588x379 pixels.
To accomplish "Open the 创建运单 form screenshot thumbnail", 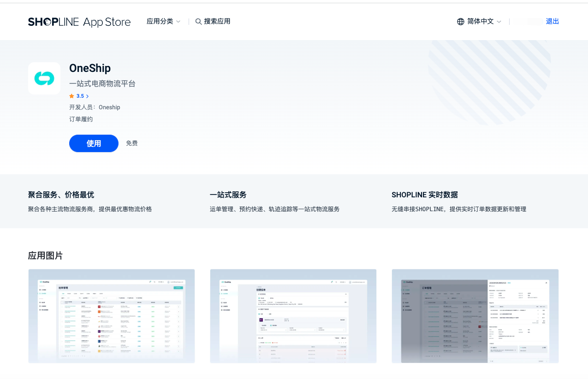I will (293, 316).
